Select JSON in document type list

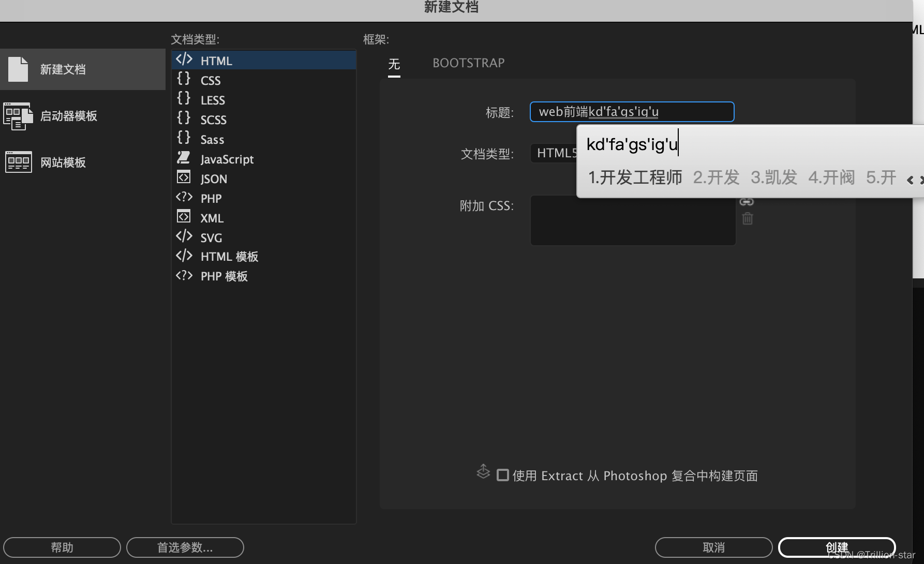click(264, 179)
